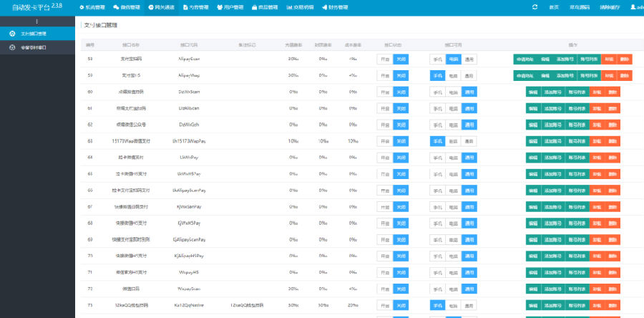Open 微信管理 WeChat menu in top navigation
The image size is (644, 318).
tap(127, 7)
